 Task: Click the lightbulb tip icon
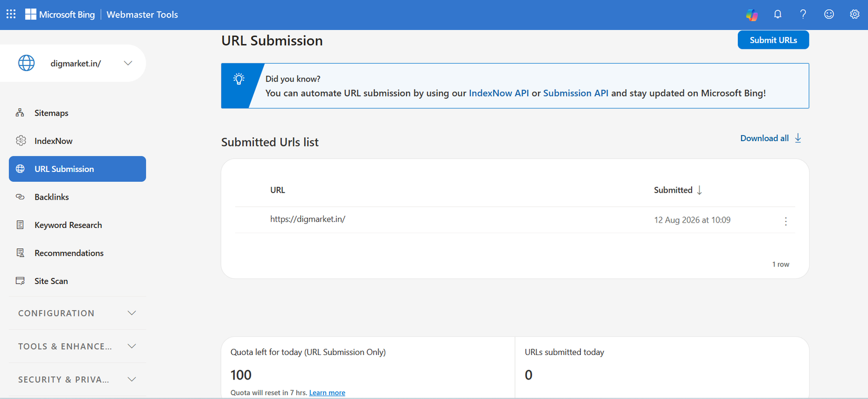pos(239,79)
